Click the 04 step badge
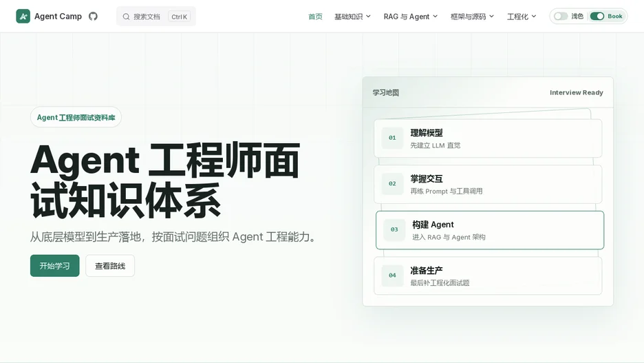 click(392, 276)
